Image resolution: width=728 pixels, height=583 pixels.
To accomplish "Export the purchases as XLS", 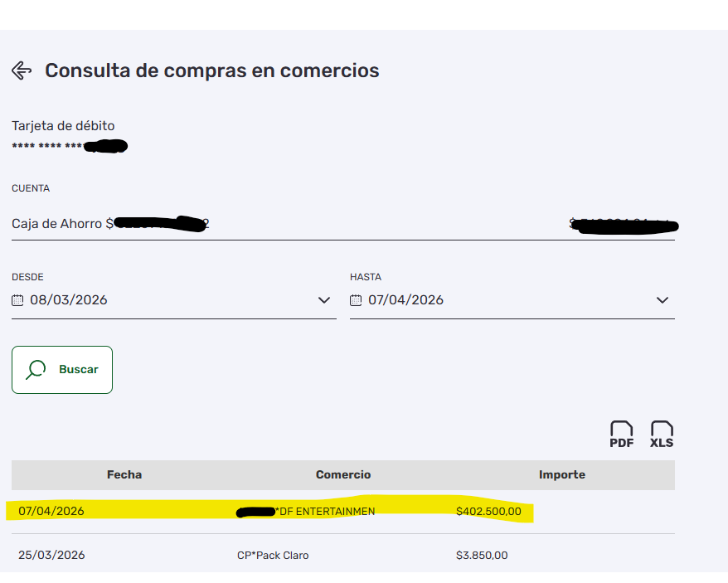I will click(x=662, y=435).
